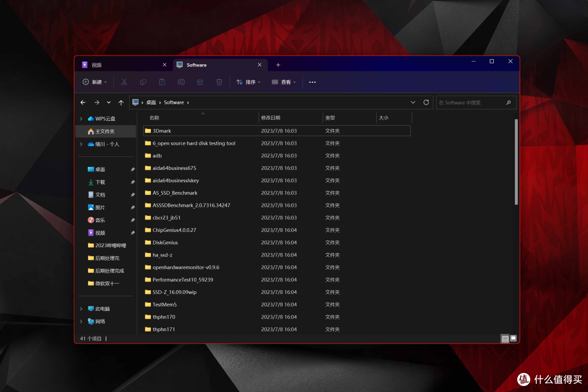Click the pin icon beside 图片
This screenshot has height=392, width=588.
pos(132,207)
